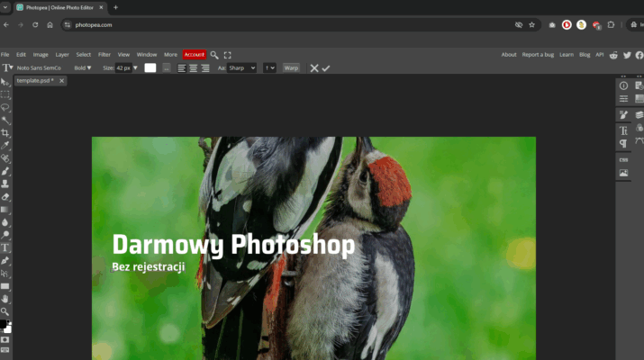The height and width of the screenshot is (360, 644).
Task: Select the Rectangle Select marquee tool
Action: [5, 94]
